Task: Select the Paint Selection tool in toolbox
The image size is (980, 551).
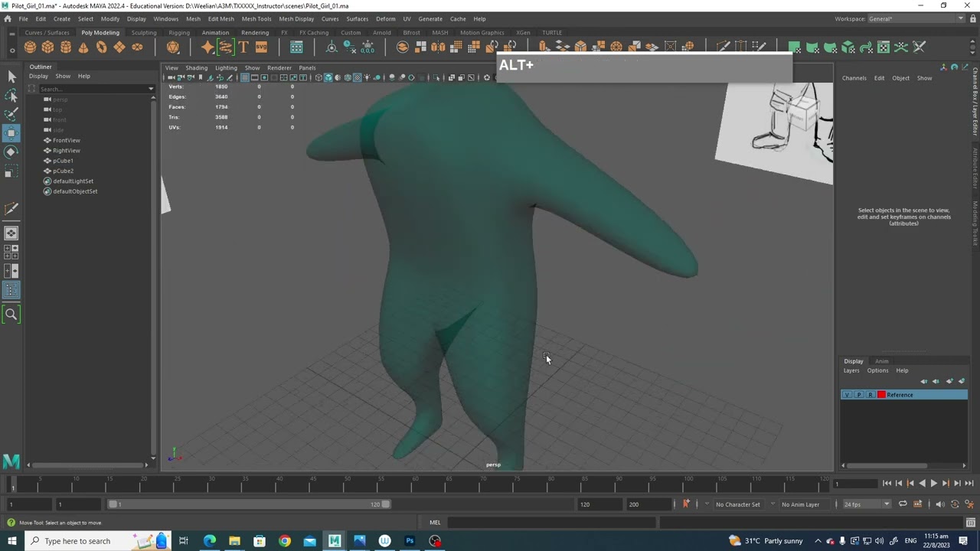Action: (x=11, y=114)
